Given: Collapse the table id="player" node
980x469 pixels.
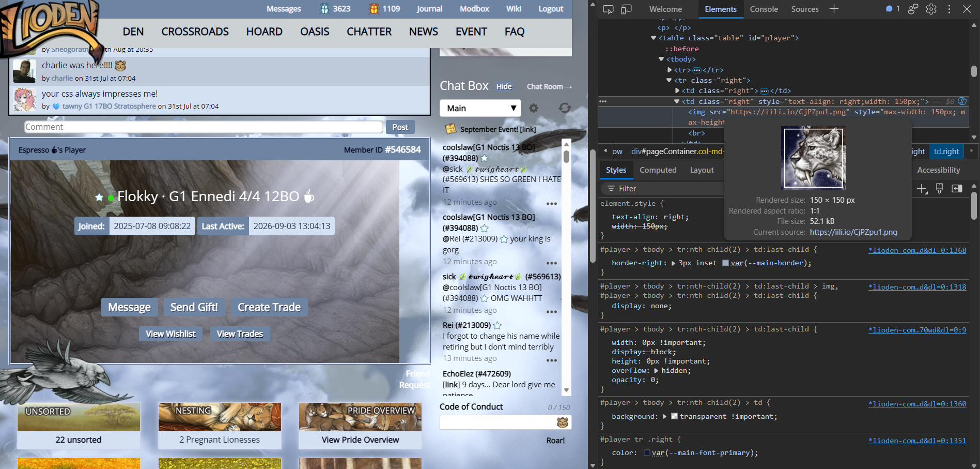Looking at the screenshot, I should click(x=654, y=38).
